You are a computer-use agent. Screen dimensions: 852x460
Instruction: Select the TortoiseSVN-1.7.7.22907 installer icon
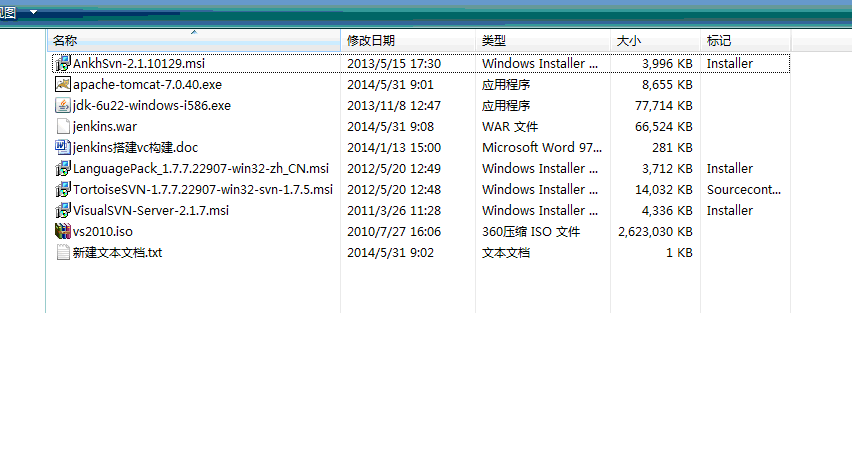pyautogui.click(x=63, y=190)
